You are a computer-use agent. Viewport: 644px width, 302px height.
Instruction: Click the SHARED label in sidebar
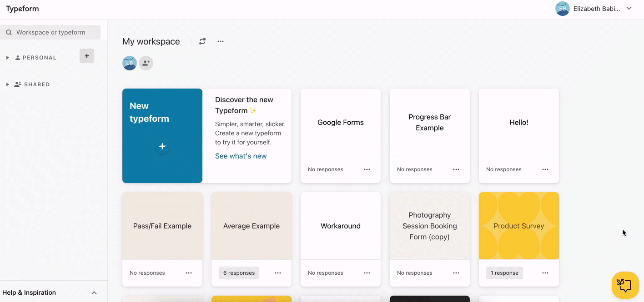37,84
